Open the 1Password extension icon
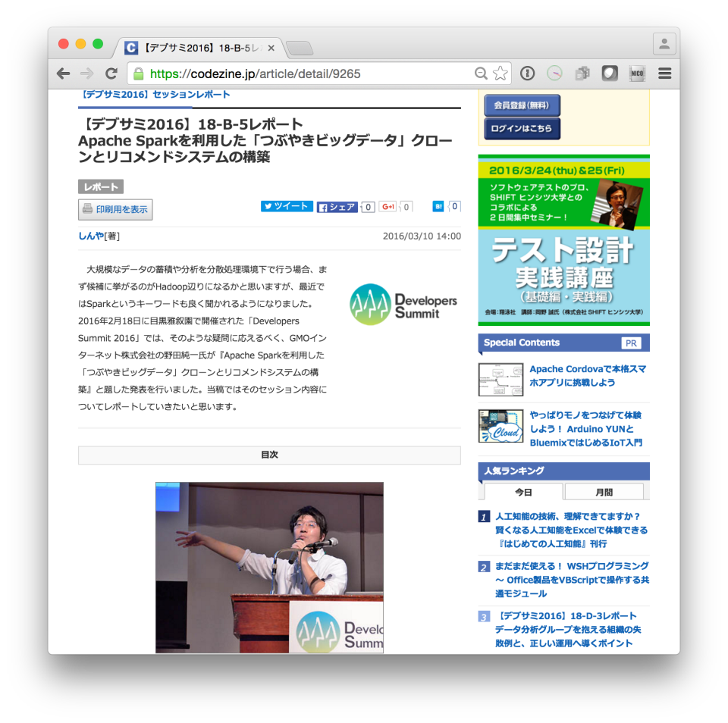 [x=527, y=74]
